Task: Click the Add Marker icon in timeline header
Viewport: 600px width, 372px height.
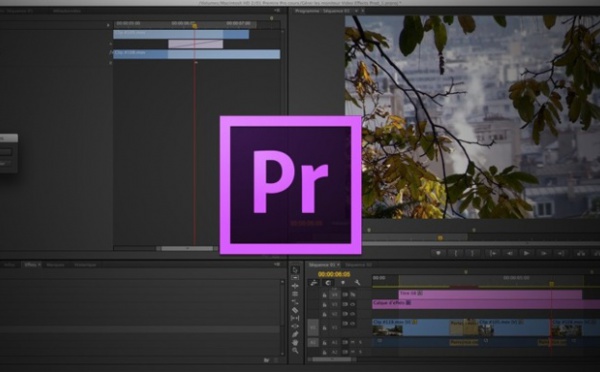Action: [x=343, y=282]
